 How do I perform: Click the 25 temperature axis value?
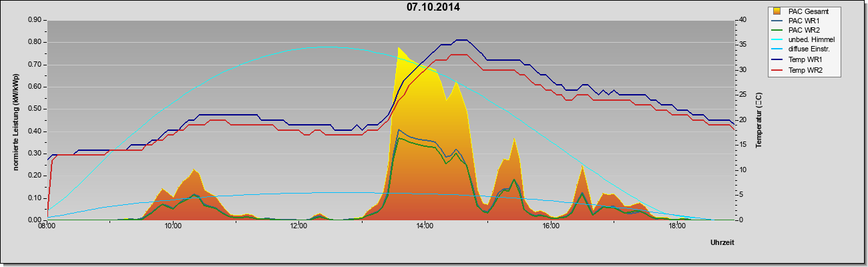(x=742, y=95)
